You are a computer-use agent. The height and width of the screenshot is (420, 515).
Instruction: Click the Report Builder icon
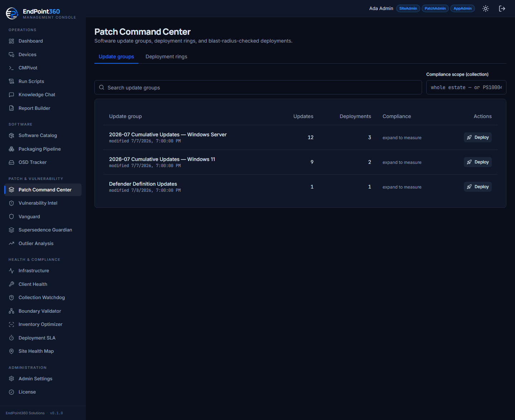click(11, 108)
